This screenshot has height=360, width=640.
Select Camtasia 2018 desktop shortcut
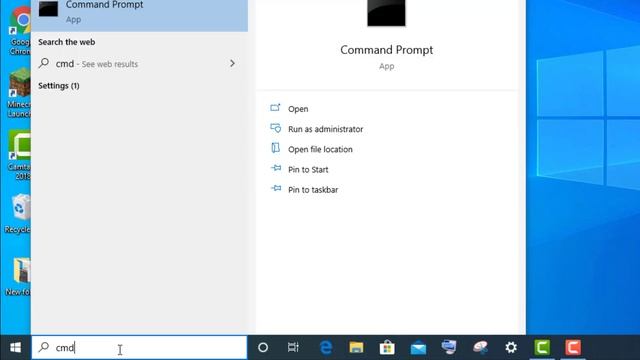click(x=19, y=156)
